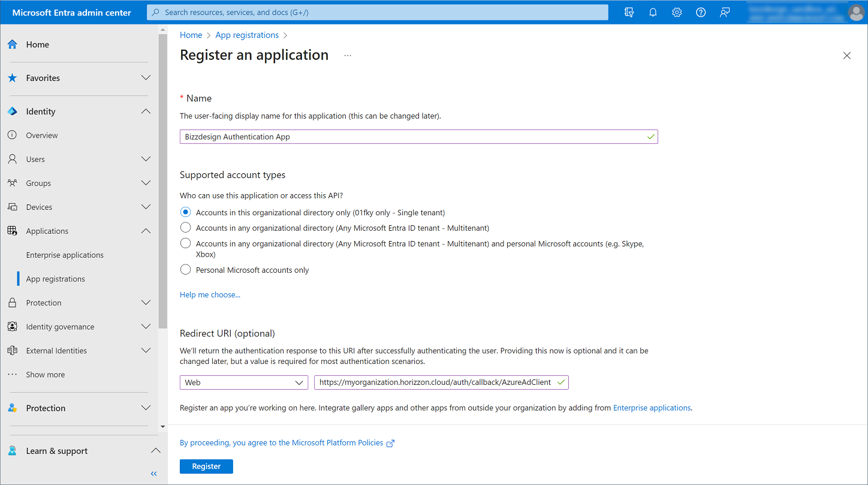Click Home breadcrumb link

point(191,35)
